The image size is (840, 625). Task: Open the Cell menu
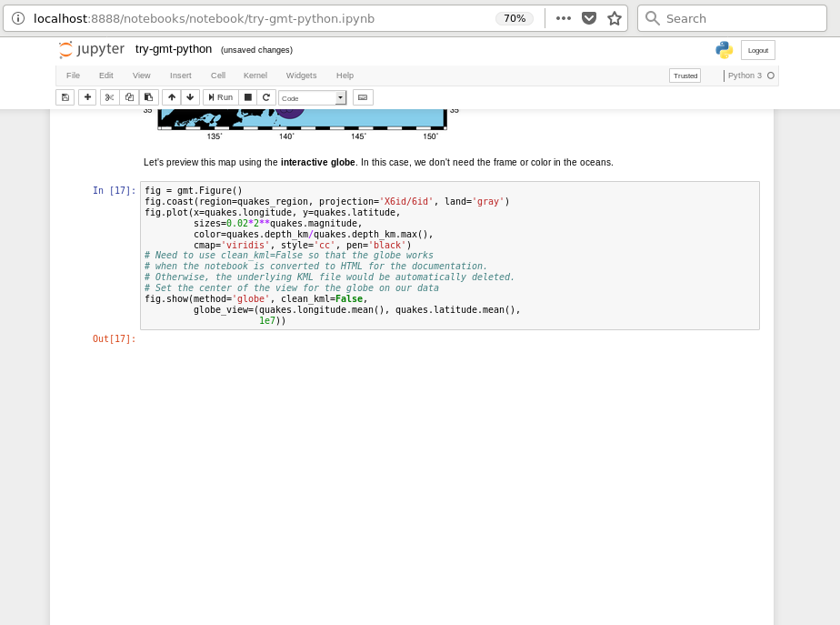[x=218, y=76]
